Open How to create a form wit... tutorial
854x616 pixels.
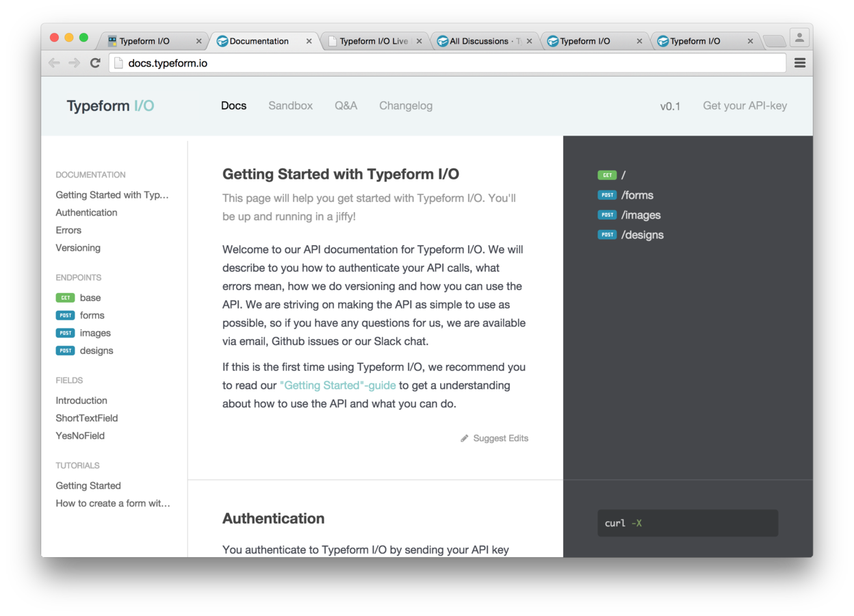113,503
